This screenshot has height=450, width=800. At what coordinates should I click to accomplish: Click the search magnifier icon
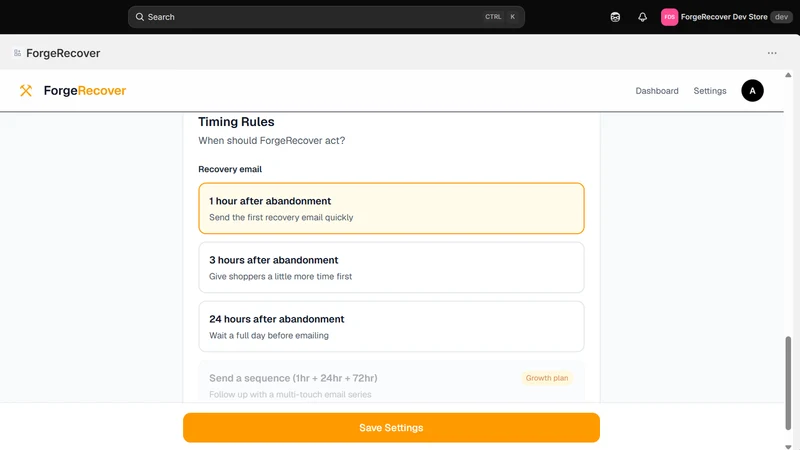click(139, 17)
